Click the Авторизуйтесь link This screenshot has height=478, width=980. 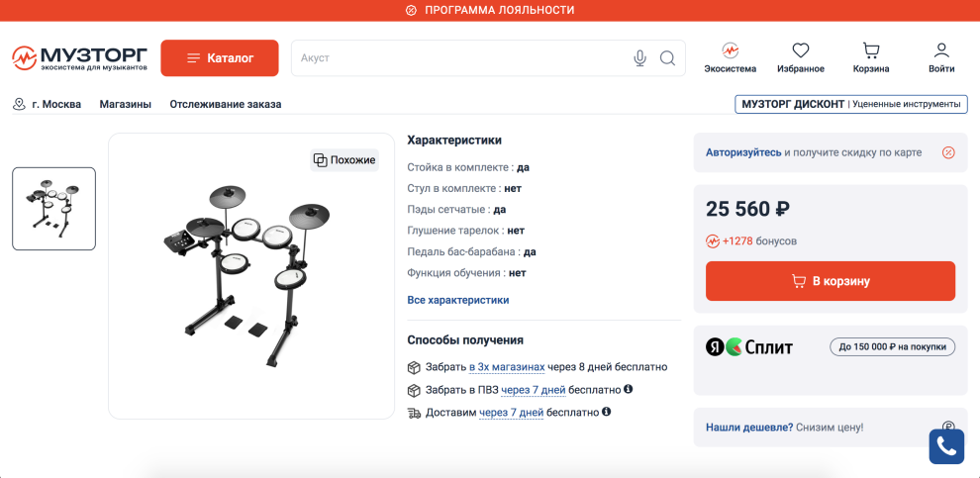(742, 152)
